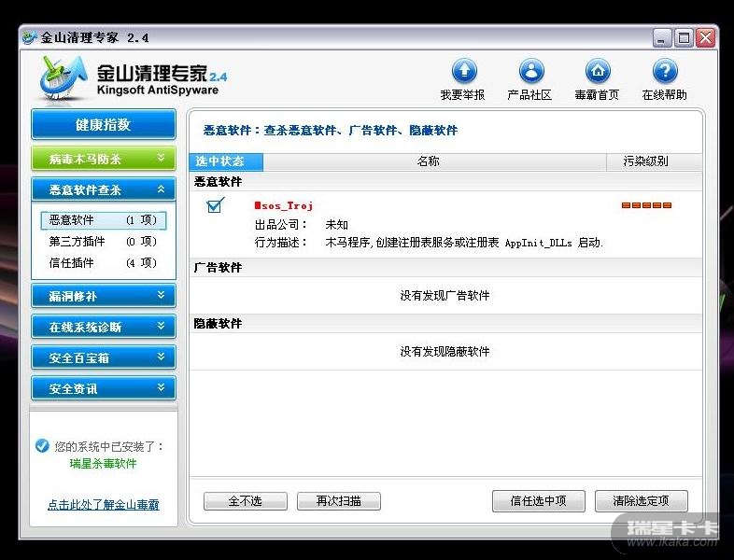Click the 金山清理专家 logo icon
The height and width of the screenshot is (560, 734).
tap(64, 77)
